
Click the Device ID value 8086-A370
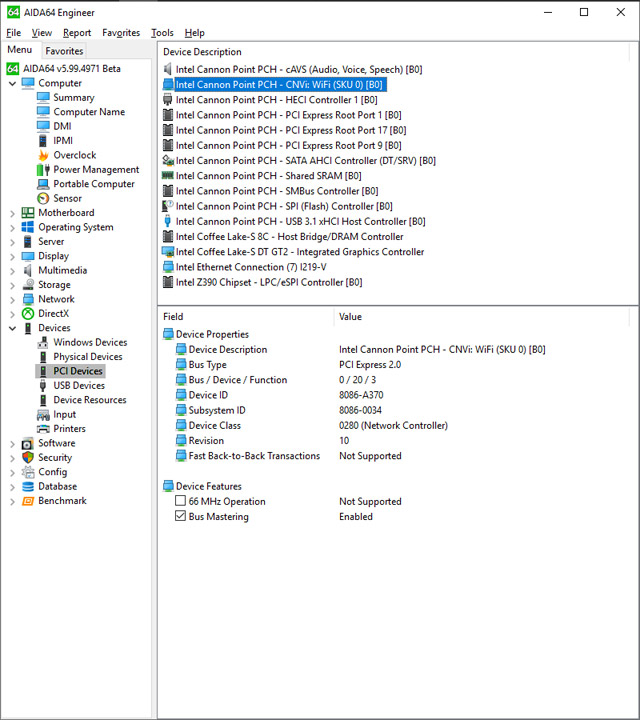[x=361, y=395]
